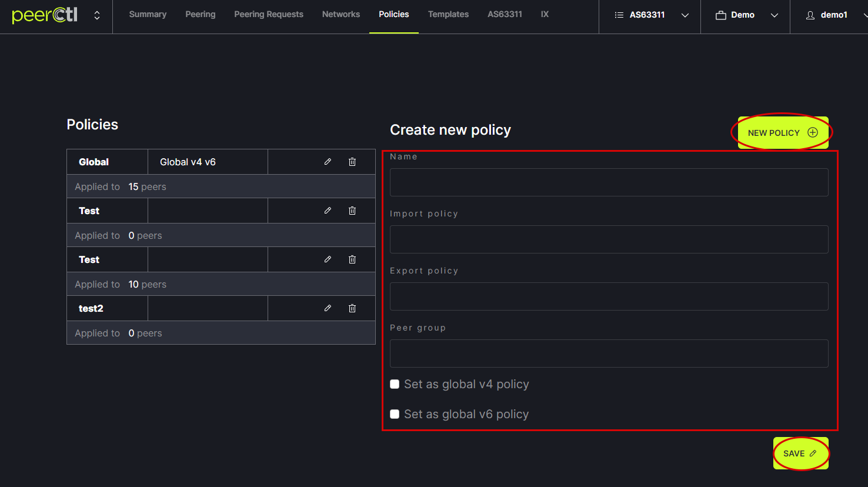Click the SAVE button
Viewport: 868px width, 487px height.
click(800, 453)
